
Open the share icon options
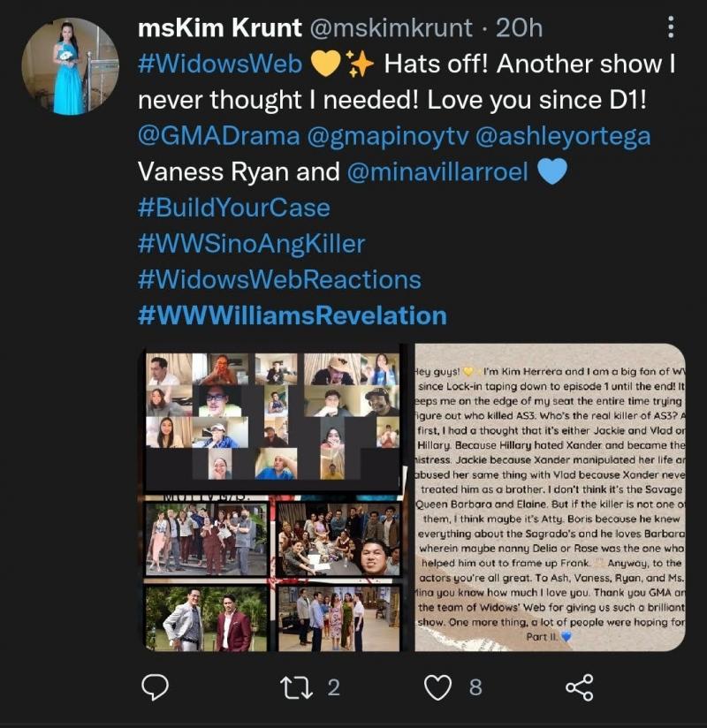(579, 687)
